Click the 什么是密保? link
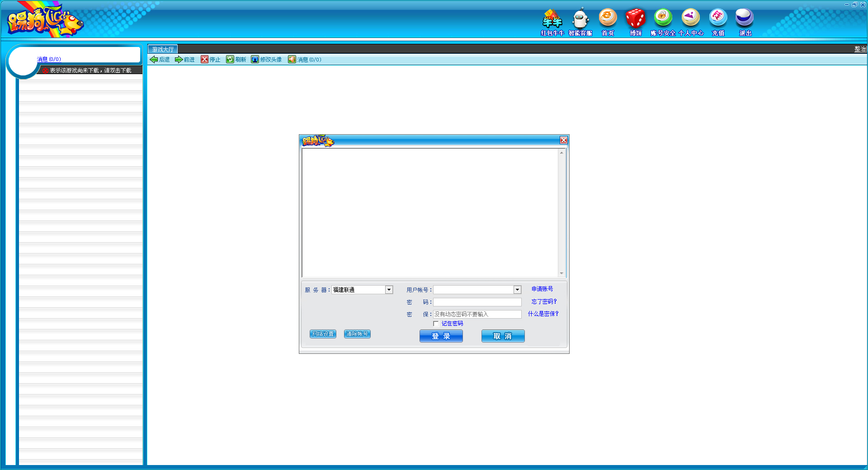 point(543,314)
